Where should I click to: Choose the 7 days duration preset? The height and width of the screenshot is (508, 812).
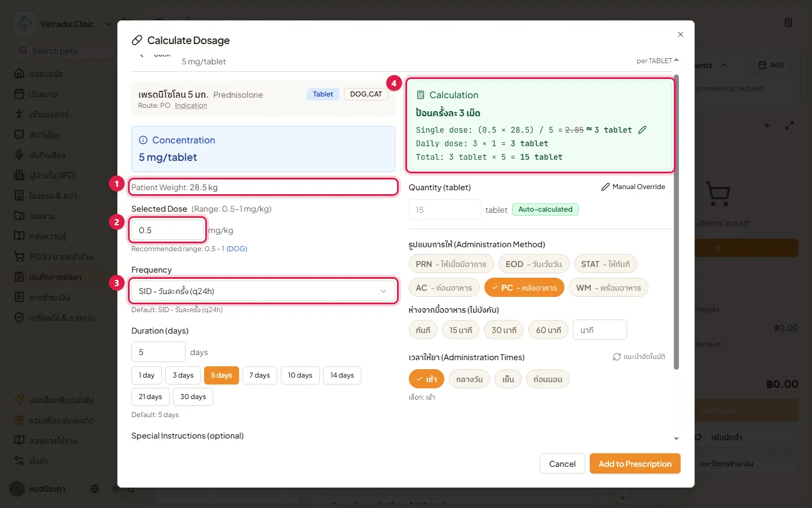pyautogui.click(x=259, y=375)
